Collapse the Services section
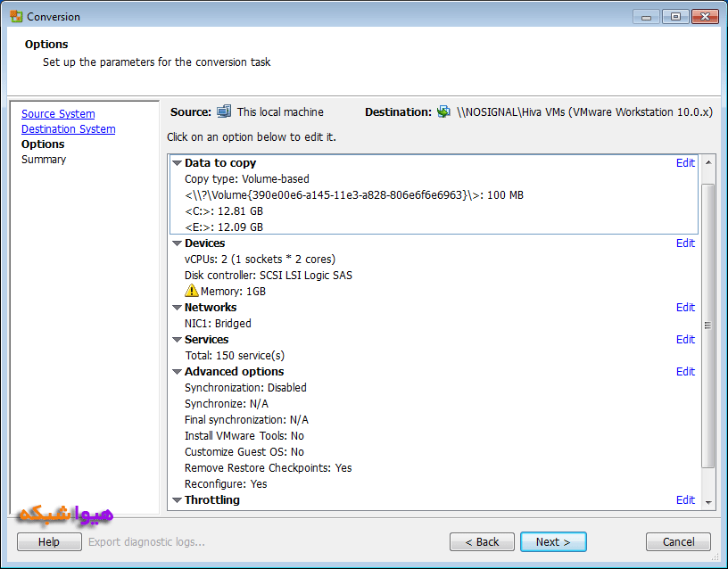The width and height of the screenshot is (728, 569). [177, 340]
